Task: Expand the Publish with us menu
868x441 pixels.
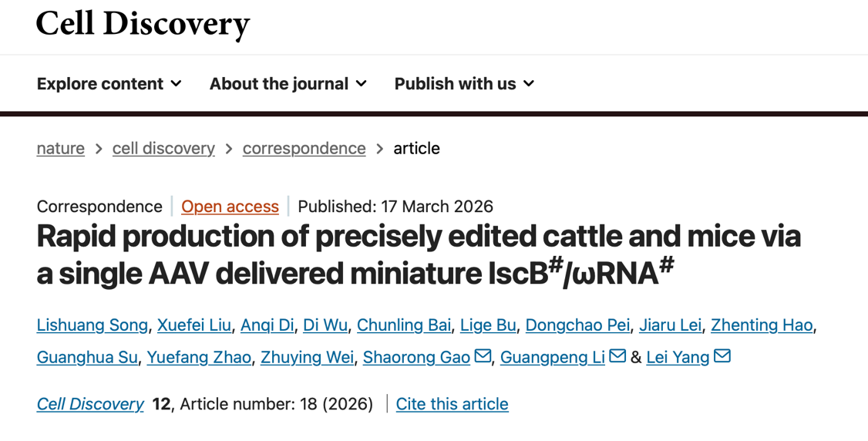Action: (x=464, y=83)
